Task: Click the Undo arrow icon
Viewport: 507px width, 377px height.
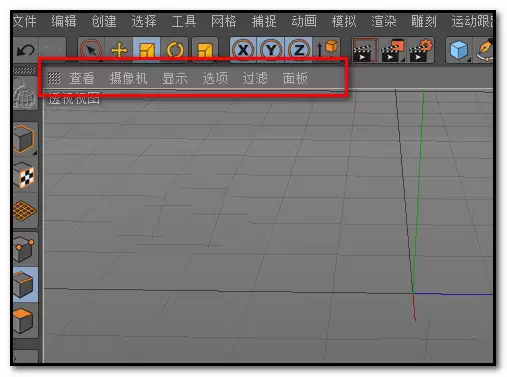Action: pyautogui.click(x=26, y=50)
